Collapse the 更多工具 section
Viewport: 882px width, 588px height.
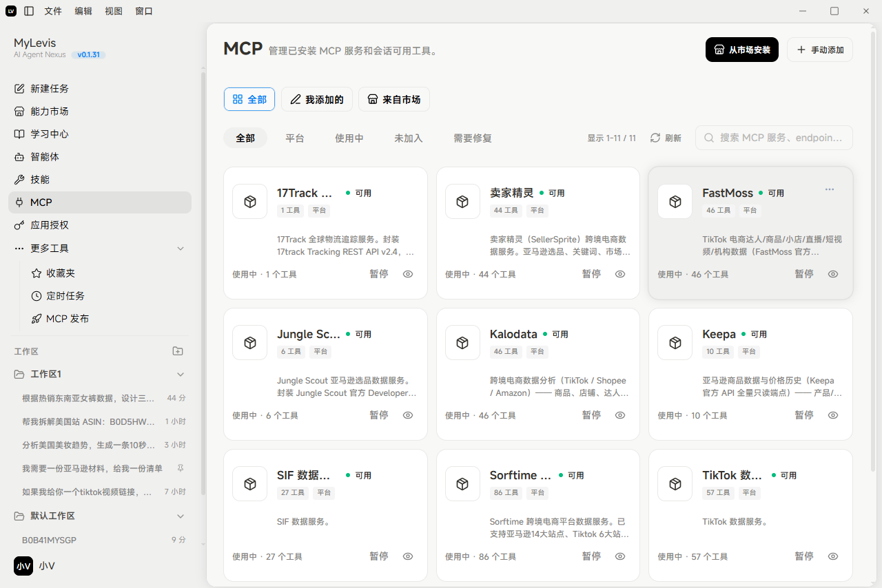tap(181, 249)
